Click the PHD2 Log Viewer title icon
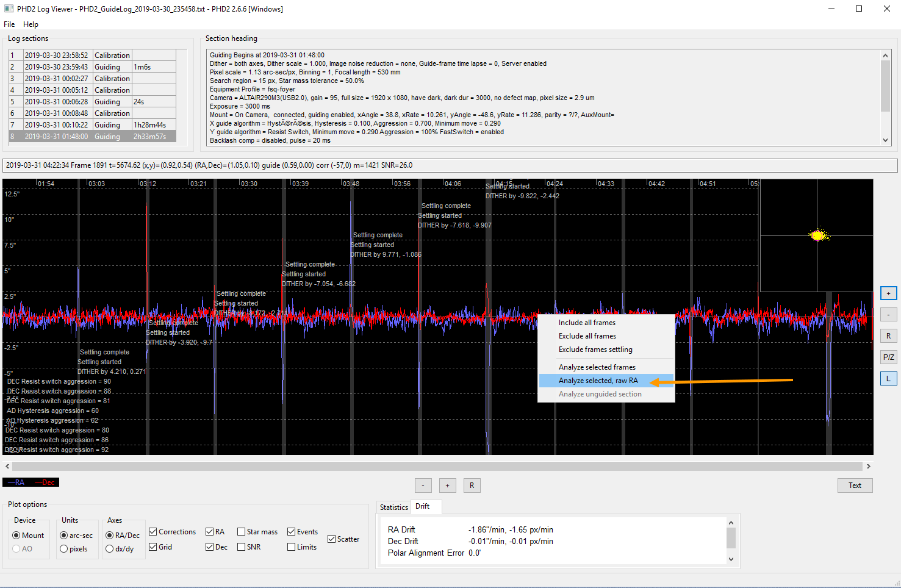The width and height of the screenshot is (901, 588). coord(9,9)
